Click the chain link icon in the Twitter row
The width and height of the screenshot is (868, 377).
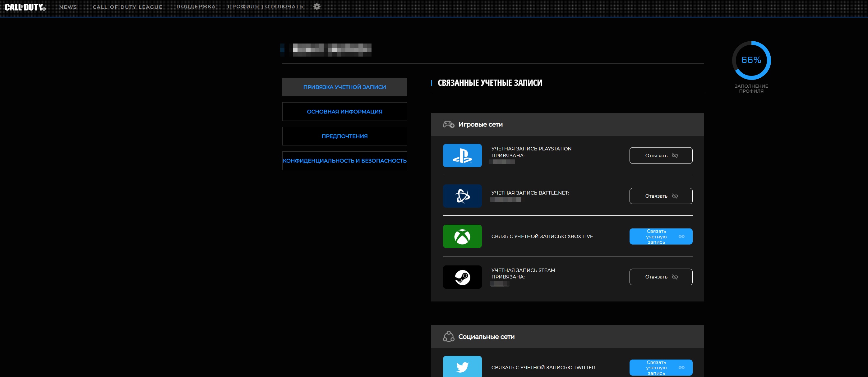(x=682, y=368)
